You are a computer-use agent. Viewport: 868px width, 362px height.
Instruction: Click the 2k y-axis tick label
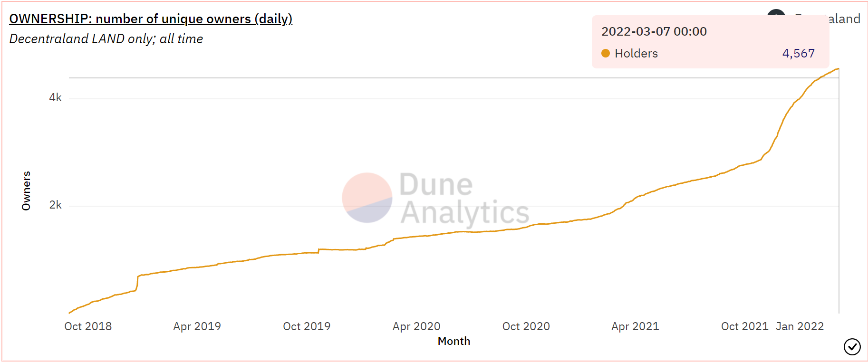tap(55, 205)
